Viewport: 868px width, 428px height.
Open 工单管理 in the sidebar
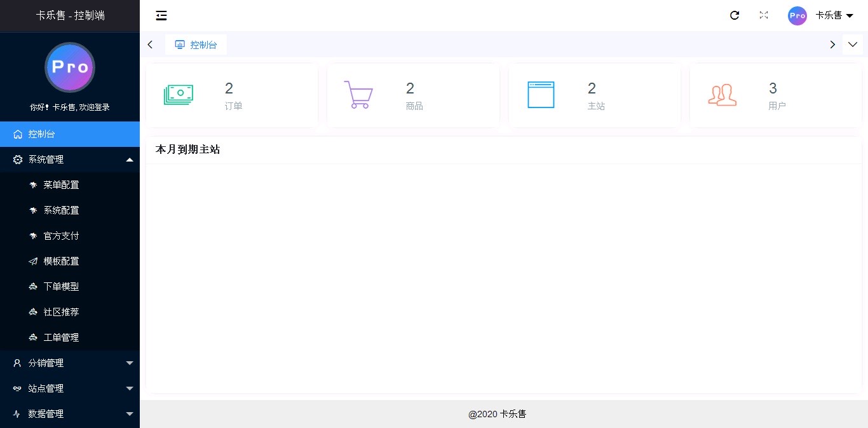click(x=61, y=338)
